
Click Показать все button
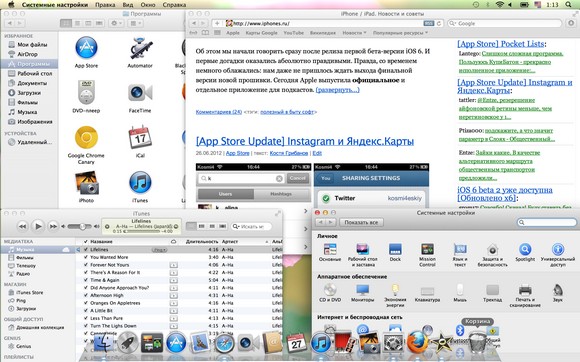[361, 222]
